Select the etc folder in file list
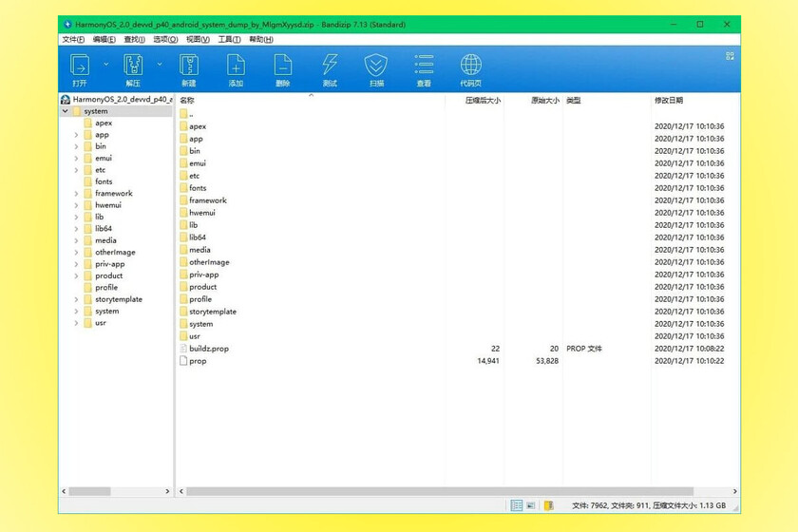This screenshot has width=798, height=532. 194,176
